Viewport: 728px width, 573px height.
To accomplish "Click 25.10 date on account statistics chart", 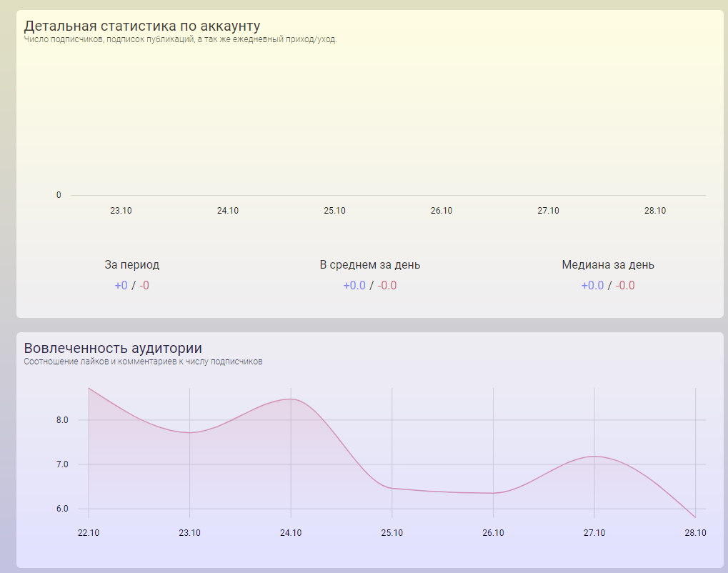I will pos(334,211).
